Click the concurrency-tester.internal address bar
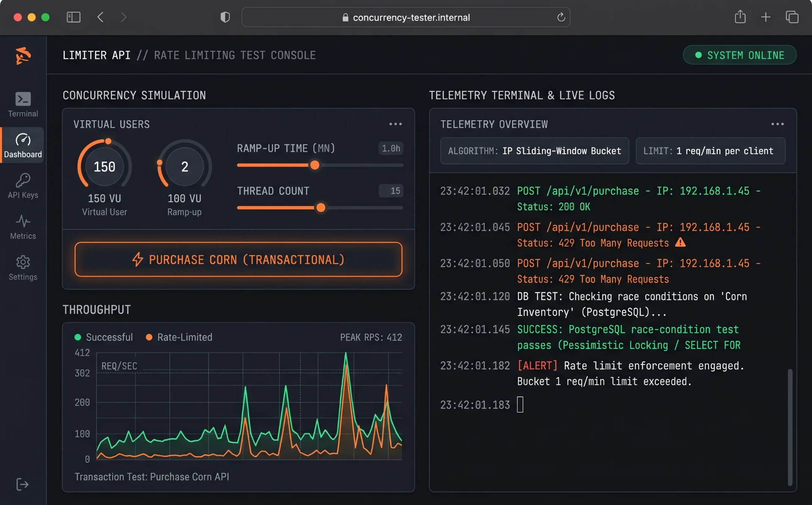The image size is (812, 505). [406, 17]
